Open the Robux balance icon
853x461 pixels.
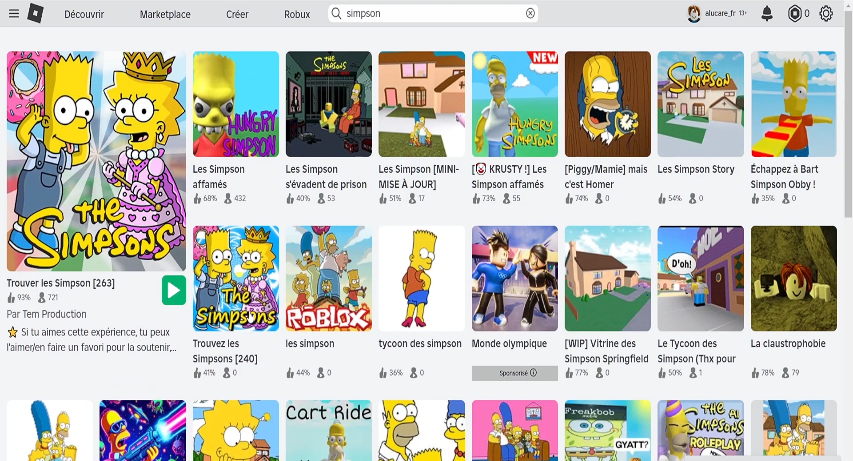click(x=795, y=14)
